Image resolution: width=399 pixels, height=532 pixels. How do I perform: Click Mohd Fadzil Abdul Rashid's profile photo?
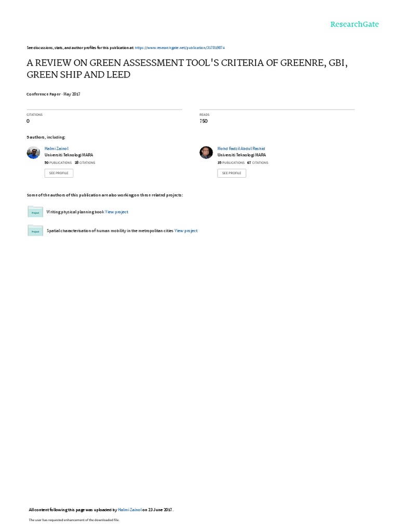pos(206,153)
